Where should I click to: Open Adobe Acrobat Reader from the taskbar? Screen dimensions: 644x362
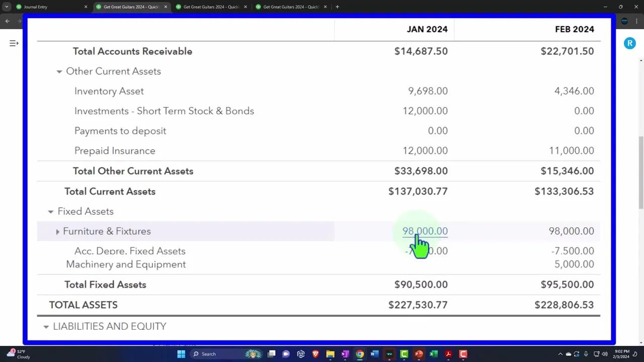click(x=448, y=354)
